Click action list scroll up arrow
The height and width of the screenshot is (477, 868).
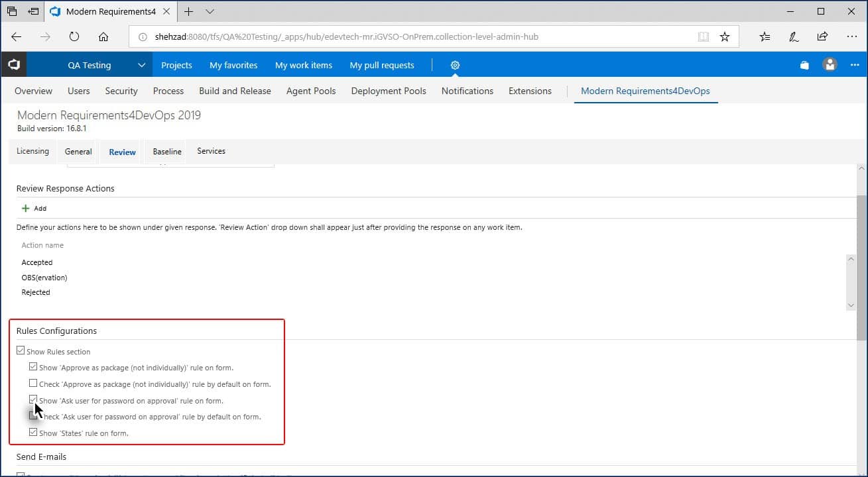point(851,260)
